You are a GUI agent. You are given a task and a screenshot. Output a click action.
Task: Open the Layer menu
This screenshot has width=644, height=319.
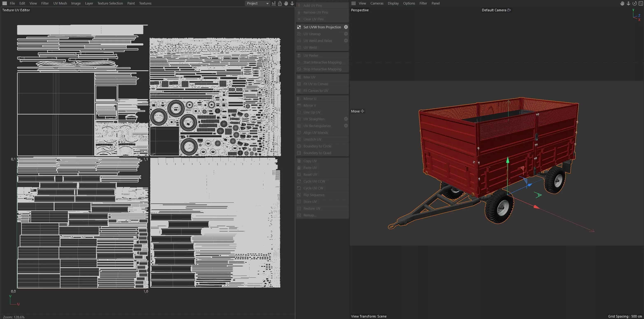(x=89, y=3)
